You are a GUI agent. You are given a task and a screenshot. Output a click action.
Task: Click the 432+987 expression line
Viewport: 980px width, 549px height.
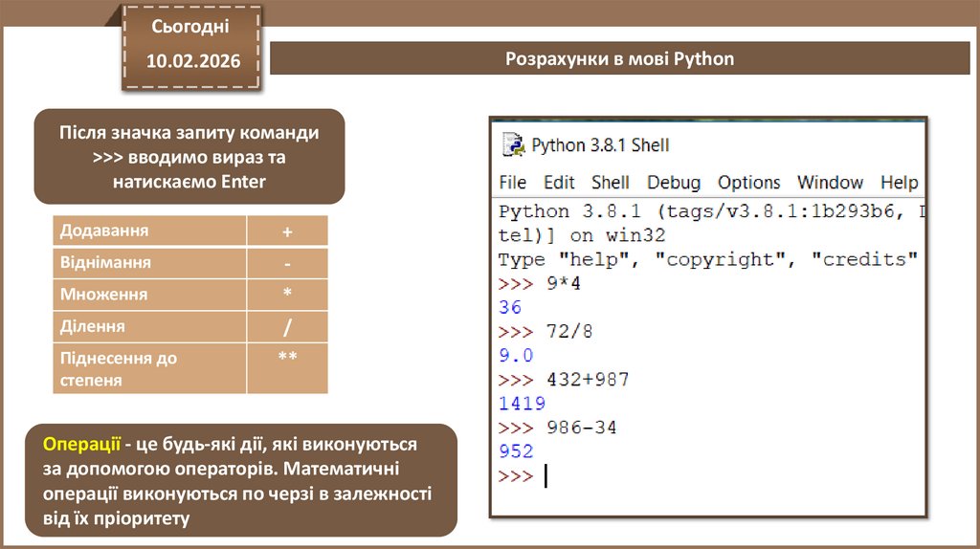click(588, 380)
